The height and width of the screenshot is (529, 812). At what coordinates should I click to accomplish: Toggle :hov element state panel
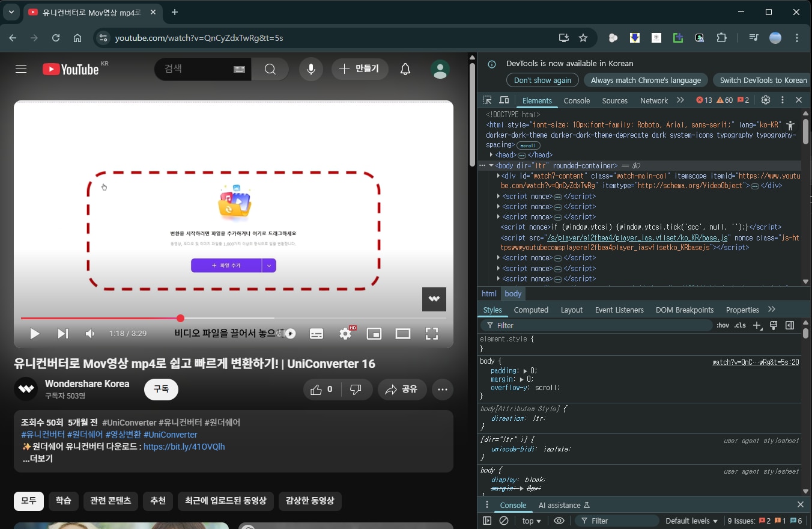pos(723,325)
